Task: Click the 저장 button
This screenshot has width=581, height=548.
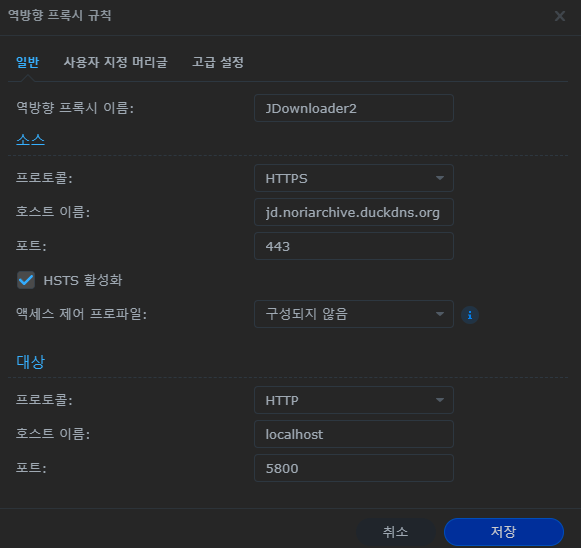Action: coord(504,532)
